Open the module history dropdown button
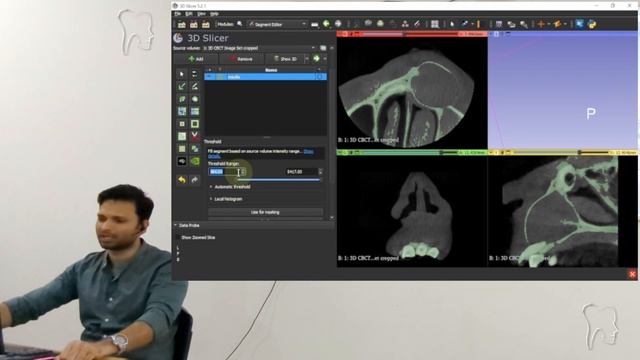 (314, 24)
